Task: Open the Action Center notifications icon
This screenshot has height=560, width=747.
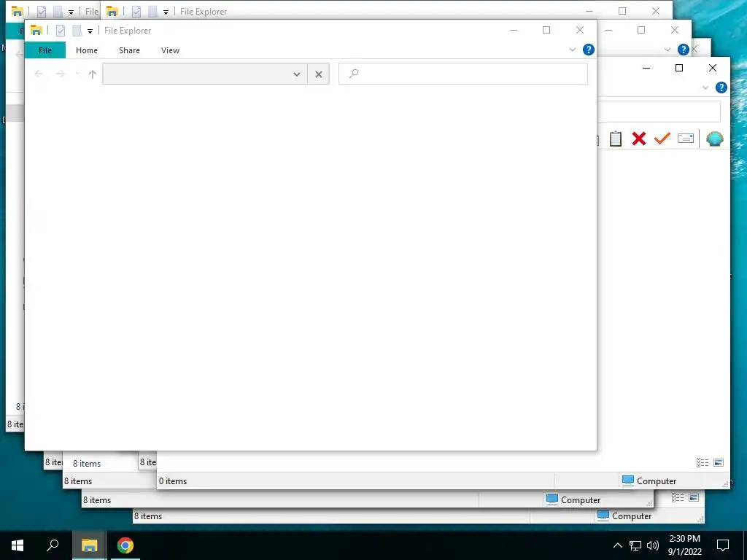Action: [x=723, y=545]
